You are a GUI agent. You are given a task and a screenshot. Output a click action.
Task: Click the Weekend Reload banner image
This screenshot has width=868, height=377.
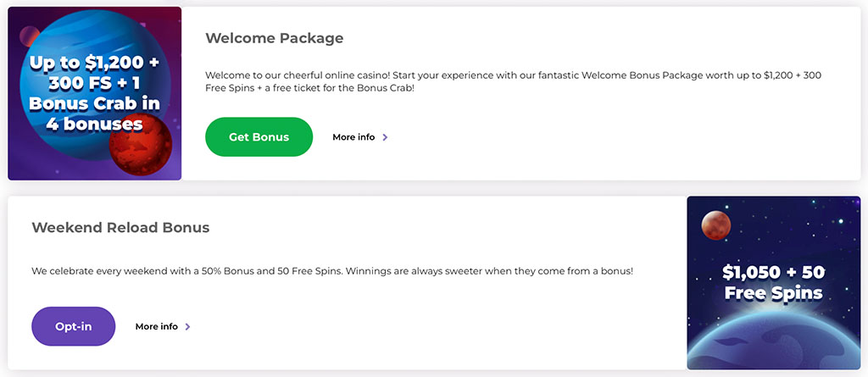[772, 283]
